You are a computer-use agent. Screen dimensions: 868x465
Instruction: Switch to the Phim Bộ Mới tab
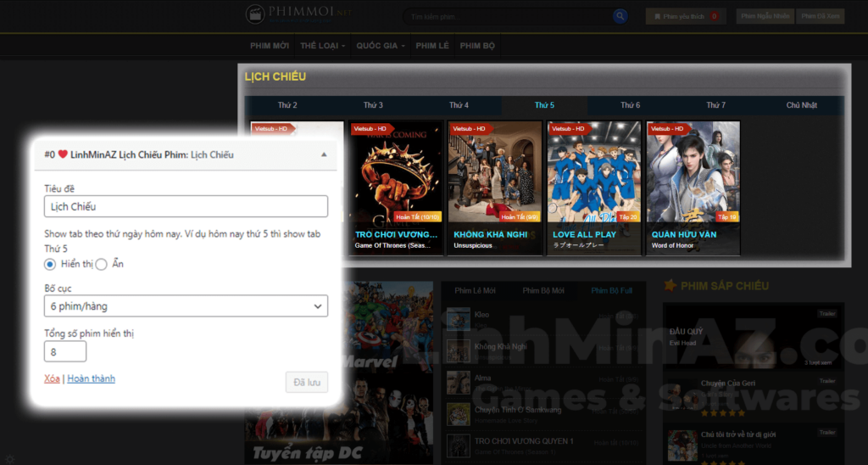pos(543,290)
